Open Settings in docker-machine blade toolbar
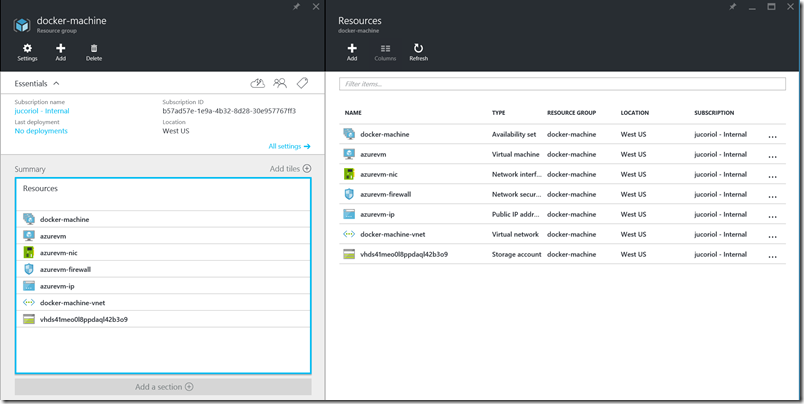 coord(27,52)
